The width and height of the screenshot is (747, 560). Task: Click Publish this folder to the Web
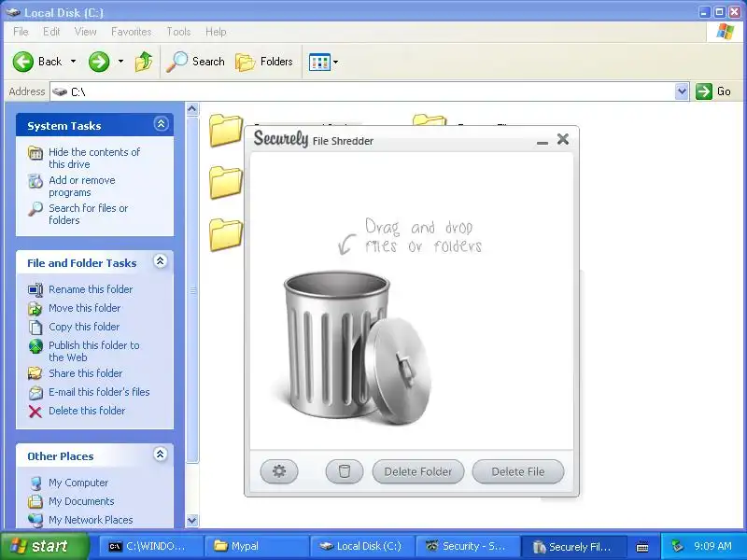pyautogui.click(x=94, y=351)
